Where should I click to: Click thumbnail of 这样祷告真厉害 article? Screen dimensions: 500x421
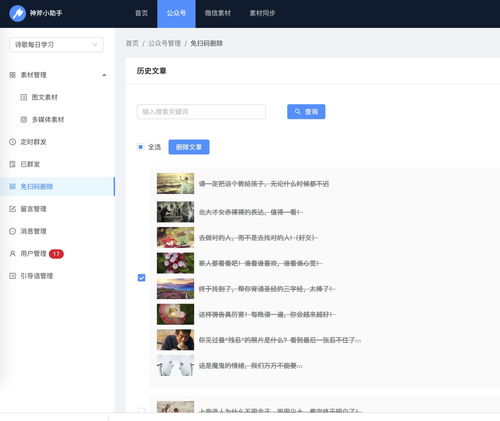tap(175, 314)
